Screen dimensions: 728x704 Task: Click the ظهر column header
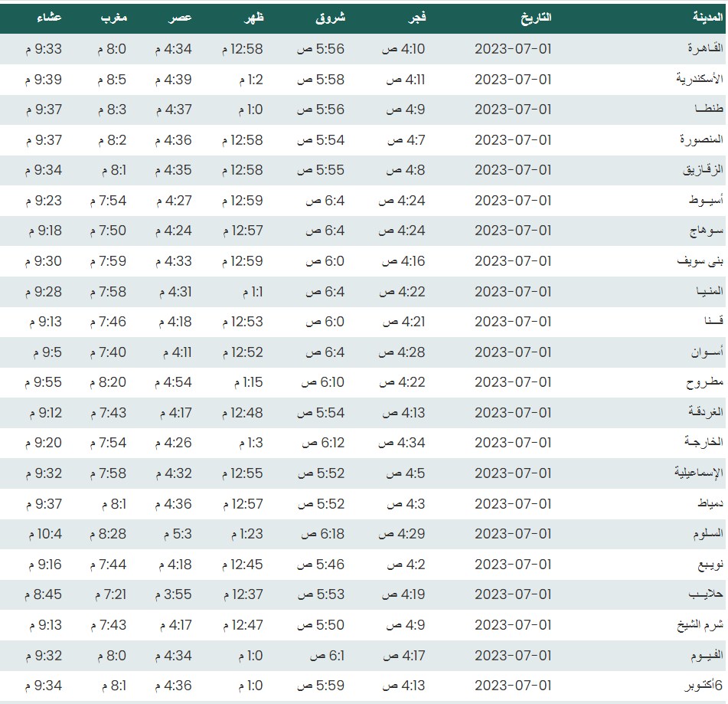(252, 17)
